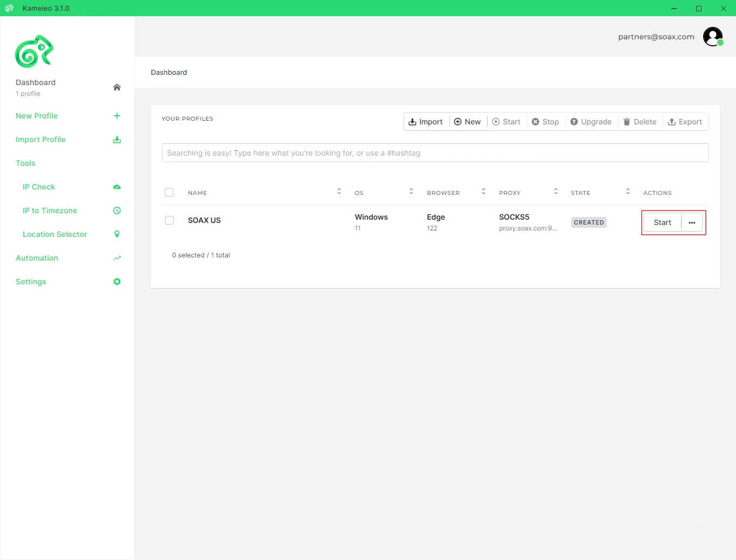Viewport: 736px width, 560px height.
Task: Click the New button in the profiles toolbar
Action: click(x=468, y=122)
